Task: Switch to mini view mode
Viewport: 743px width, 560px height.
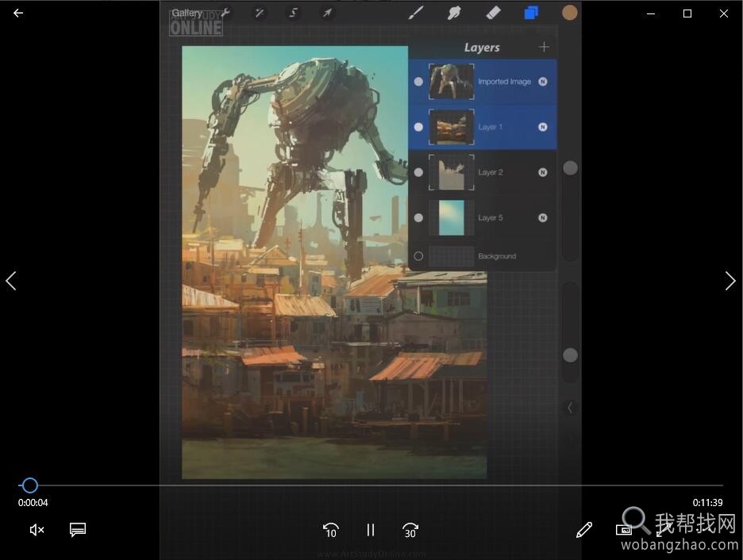Action: [624, 530]
